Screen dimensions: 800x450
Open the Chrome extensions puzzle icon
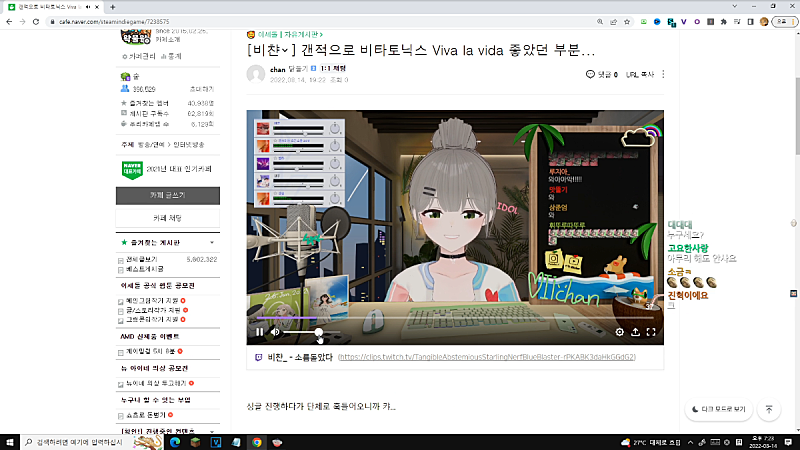723,22
